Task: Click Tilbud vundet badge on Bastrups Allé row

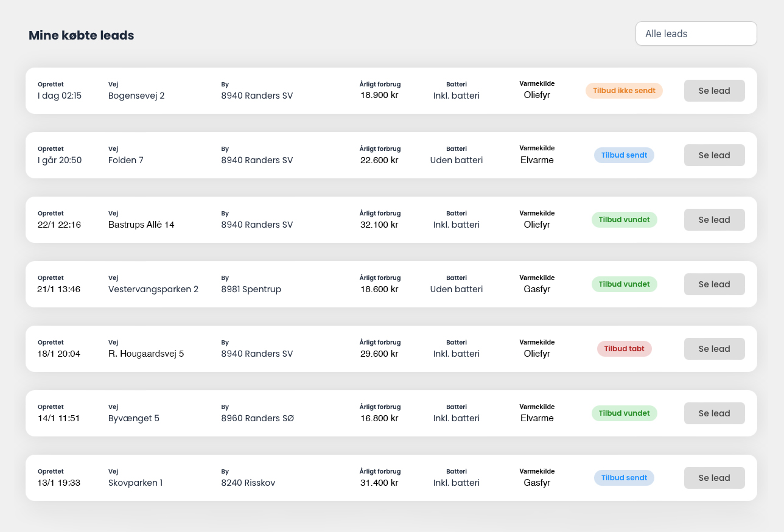Action: click(x=624, y=220)
